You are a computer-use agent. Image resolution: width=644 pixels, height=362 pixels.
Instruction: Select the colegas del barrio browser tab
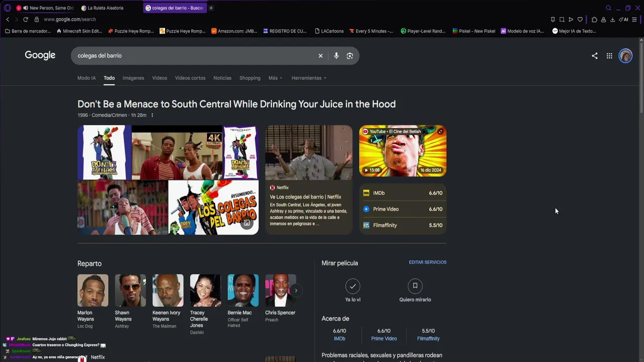coord(175,8)
